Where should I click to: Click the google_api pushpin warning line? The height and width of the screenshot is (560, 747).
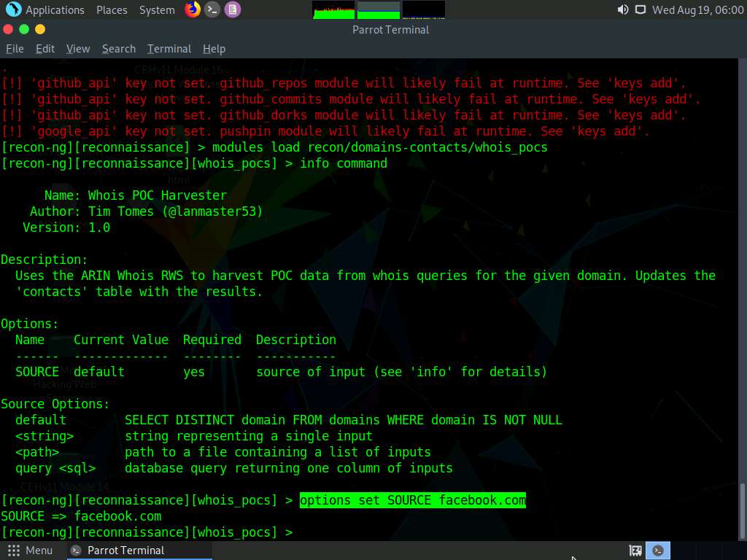point(325,131)
